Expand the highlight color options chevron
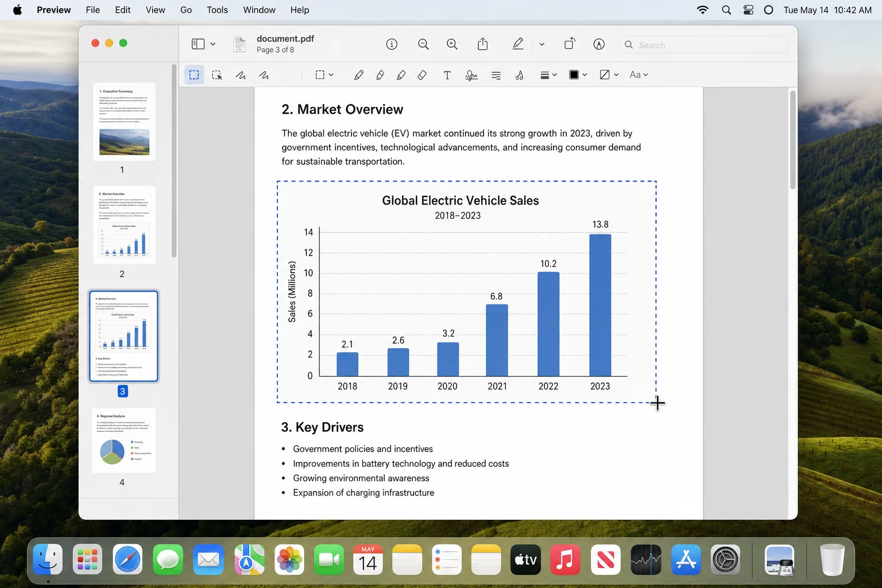 tap(541, 44)
